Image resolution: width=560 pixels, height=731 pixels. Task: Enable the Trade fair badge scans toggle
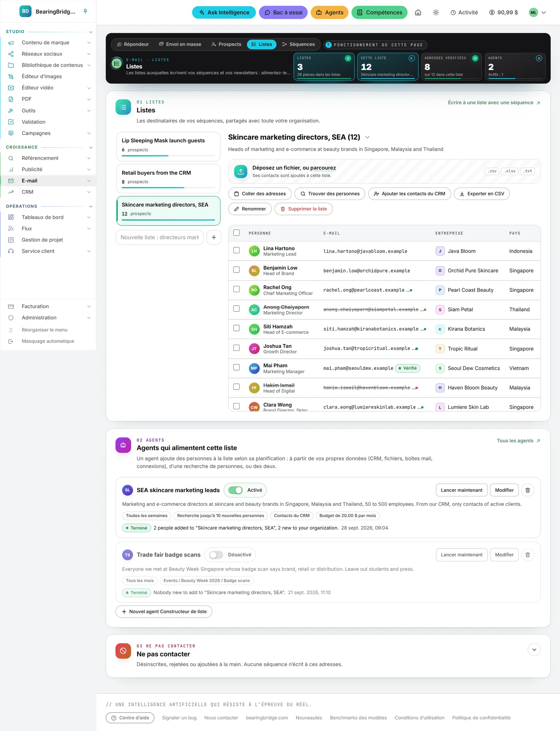pyautogui.click(x=216, y=554)
